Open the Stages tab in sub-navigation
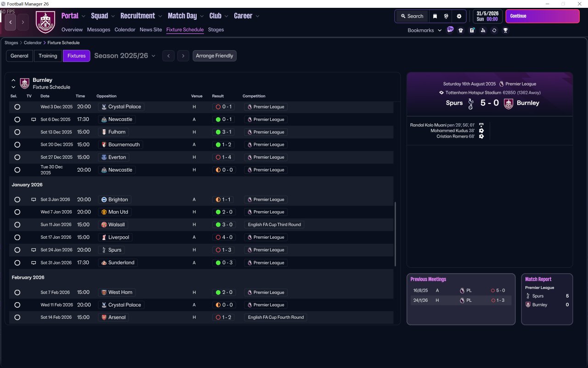Viewport: 588px width, 368px height. [216, 29]
